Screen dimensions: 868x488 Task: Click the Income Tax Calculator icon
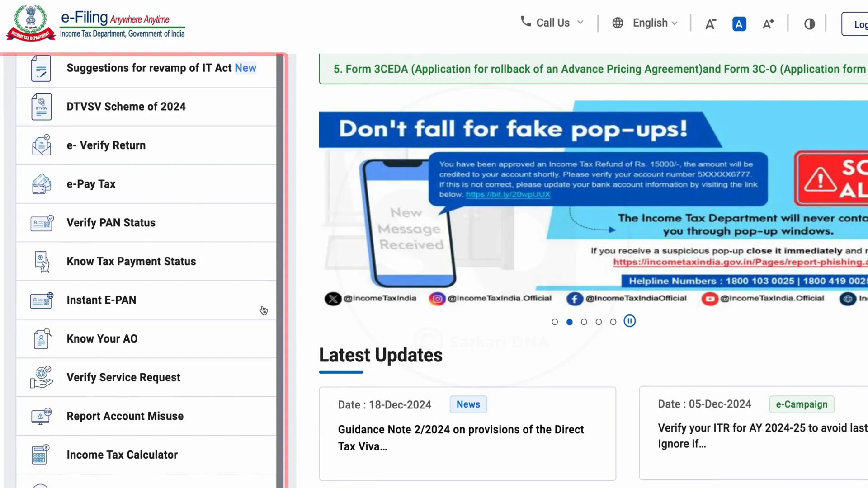pos(40,455)
